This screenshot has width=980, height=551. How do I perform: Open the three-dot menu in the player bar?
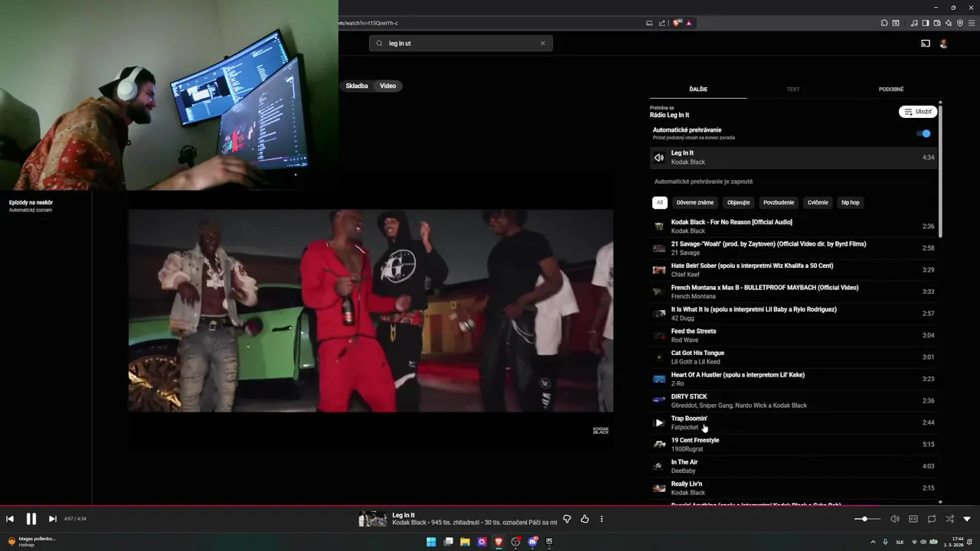602,519
